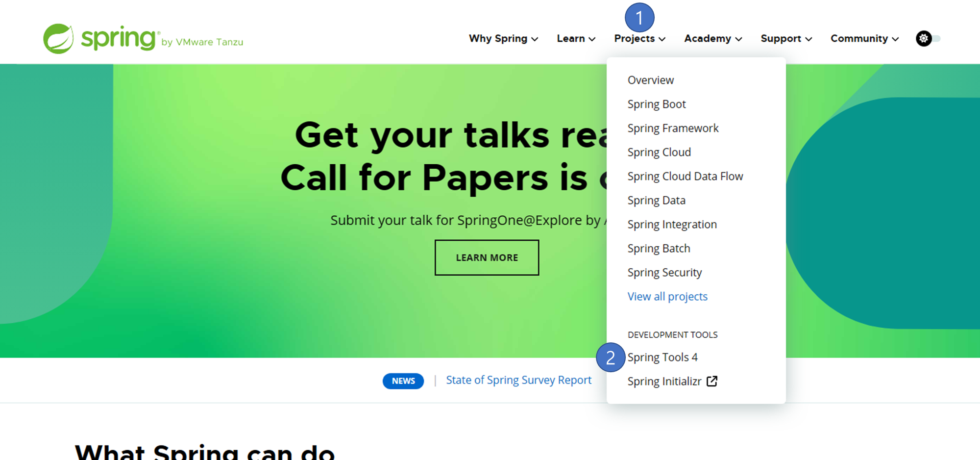Open Spring Security menu entry

[x=664, y=272]
